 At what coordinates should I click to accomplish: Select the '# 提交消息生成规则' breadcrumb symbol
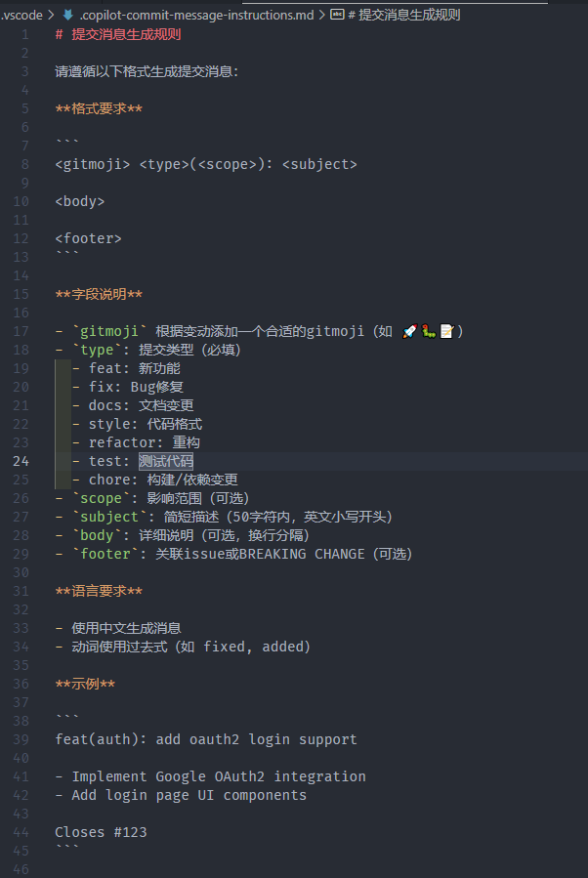coord(403,15)
